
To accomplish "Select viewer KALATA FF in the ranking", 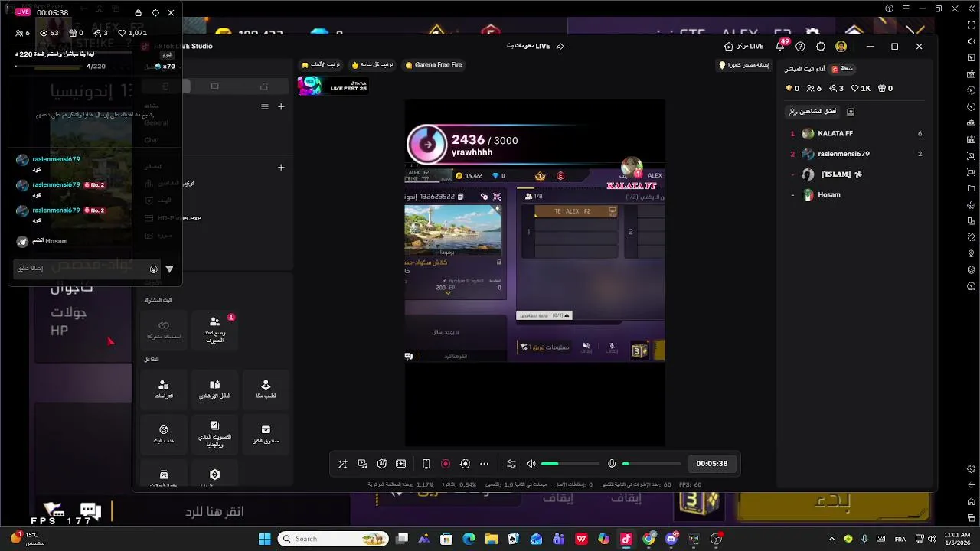I will [856, 134].
